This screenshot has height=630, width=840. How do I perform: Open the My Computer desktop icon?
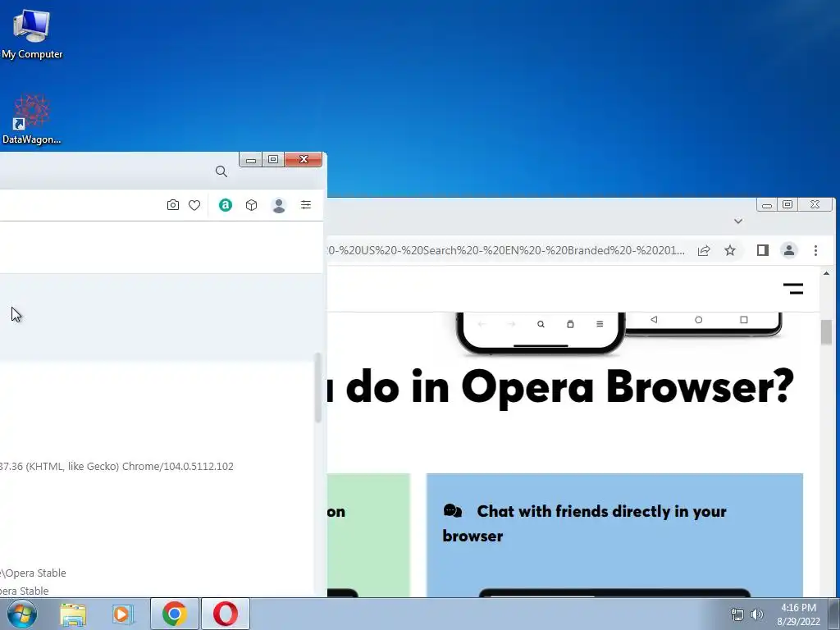[x=32, y=33]
